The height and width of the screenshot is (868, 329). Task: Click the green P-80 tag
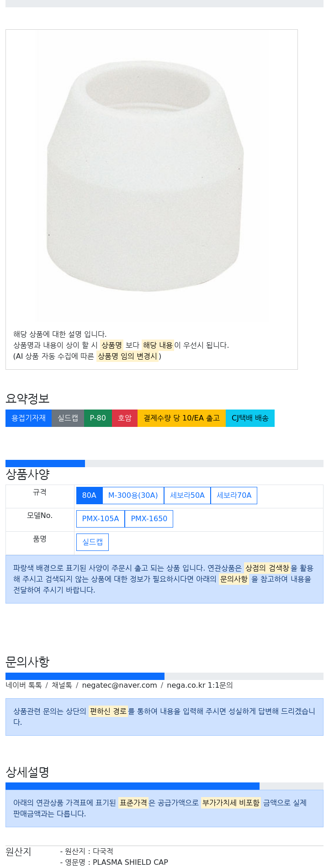pos(98,418)
